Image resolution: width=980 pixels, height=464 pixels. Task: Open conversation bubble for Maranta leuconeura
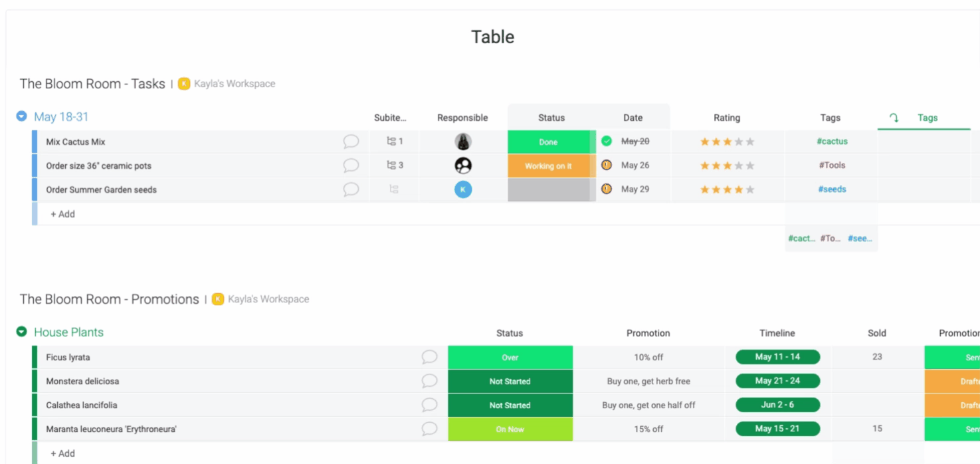tap(429, 429)
